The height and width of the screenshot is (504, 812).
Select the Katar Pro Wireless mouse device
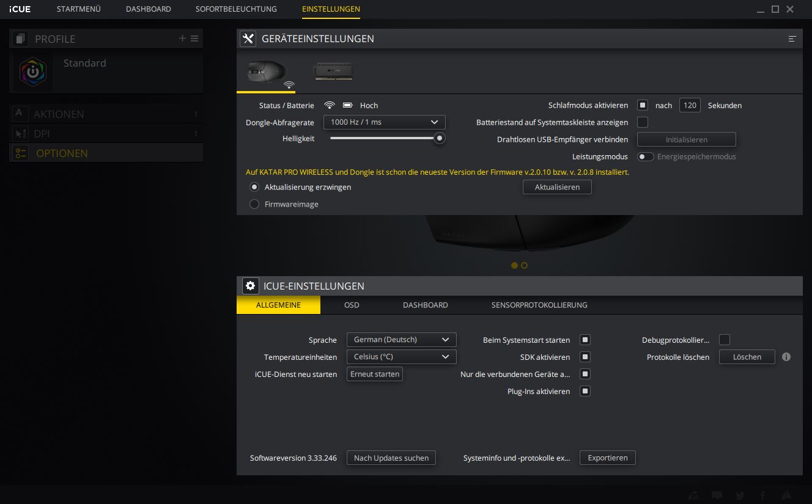[x=266, y=73]
